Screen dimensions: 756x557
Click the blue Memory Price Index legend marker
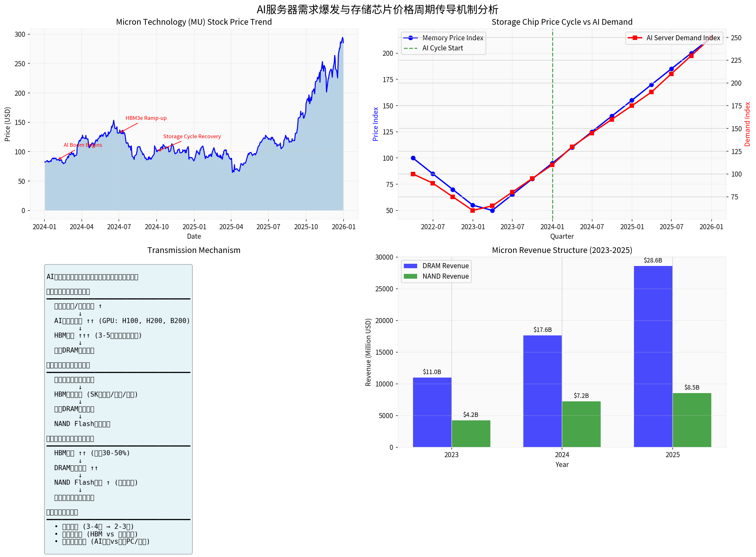tap(410, 38)
